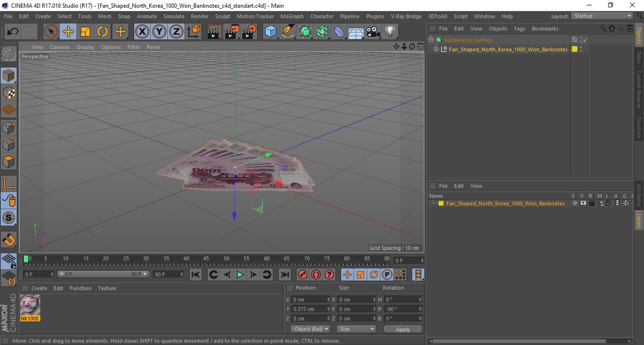Open viewport Cameras menu
The image size is (644, 345).
pos(60,47)
